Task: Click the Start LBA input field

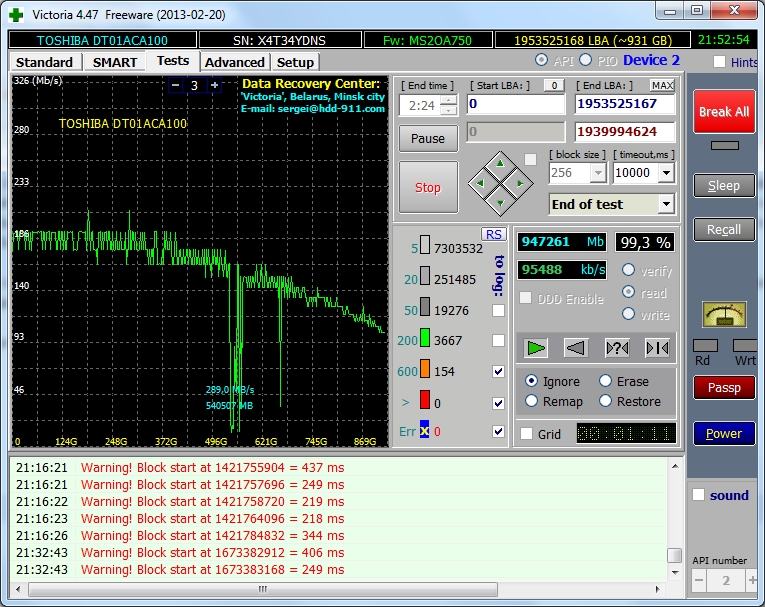Action: pyautogui.click(x=515, y=104)
